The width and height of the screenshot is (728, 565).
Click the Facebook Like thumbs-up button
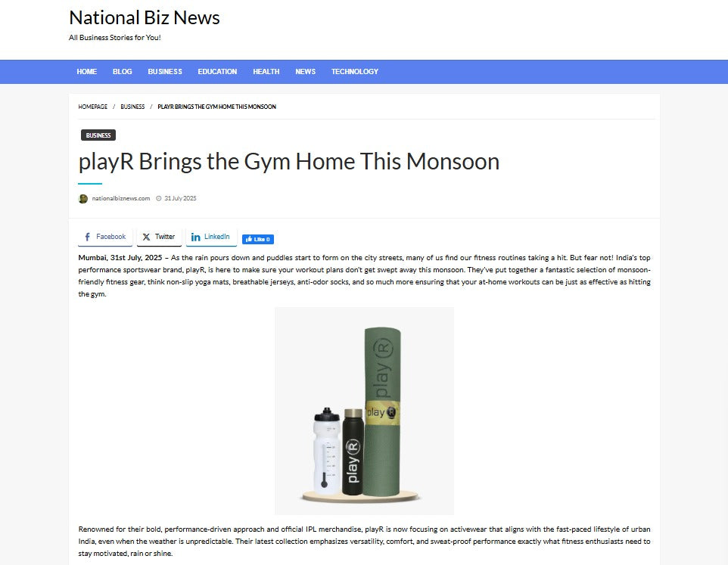[x=258, y=239]
